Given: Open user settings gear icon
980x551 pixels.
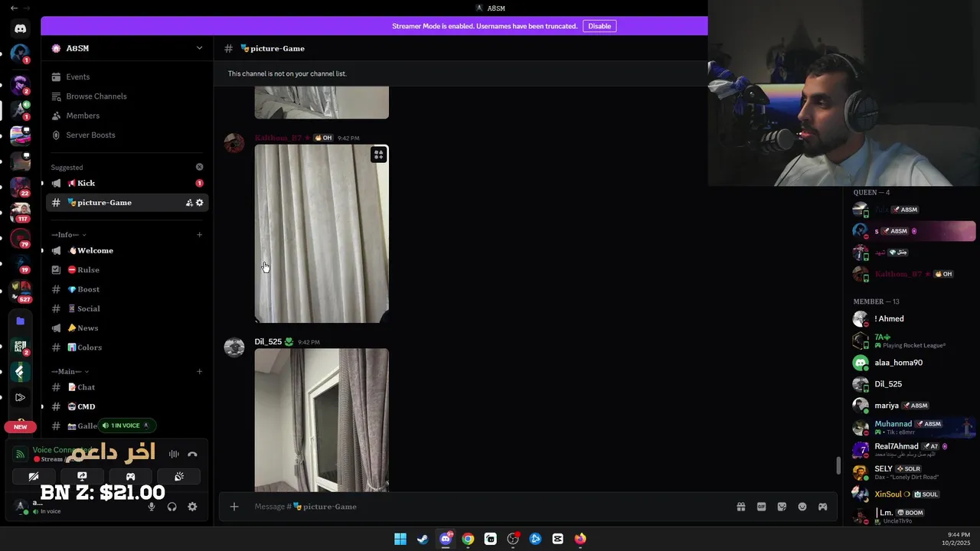Looking at the screenshot, I should 192,507.
